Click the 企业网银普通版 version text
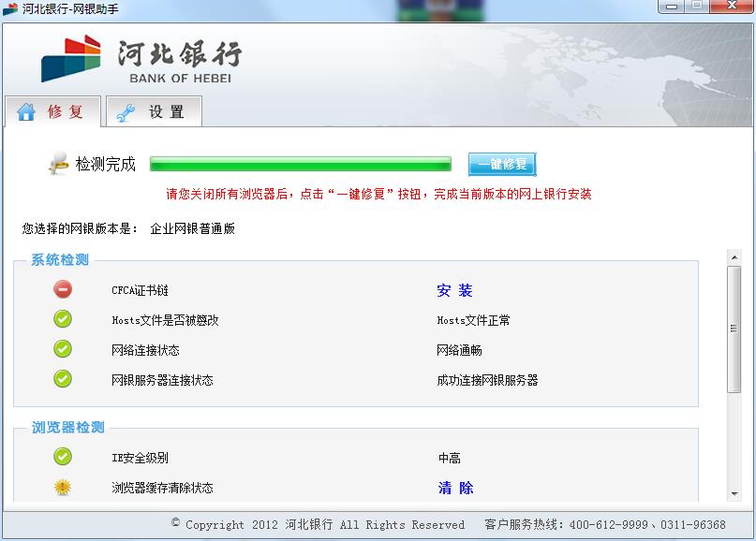The height and width of the screenshot is (541, 756). pyautogui.click(x=192, y=228)
